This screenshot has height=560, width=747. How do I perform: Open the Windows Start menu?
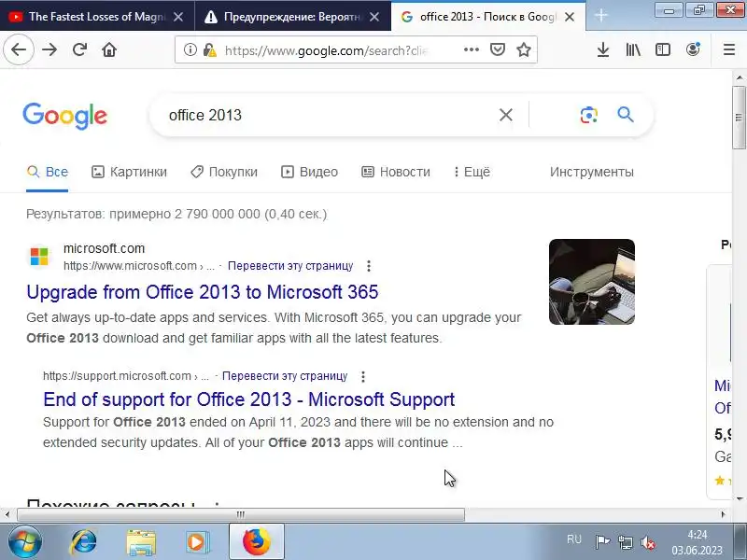click(x=25, y=541)
